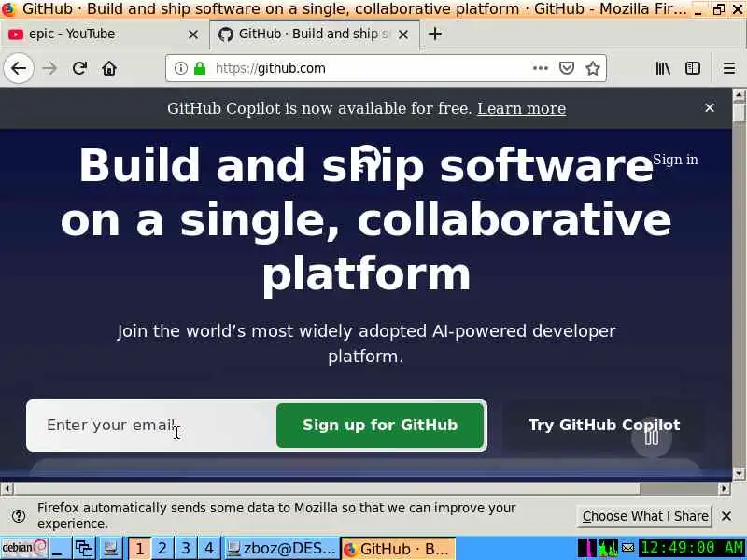
Task: Switch to workspace 3
Action: (x=186, y=548)
